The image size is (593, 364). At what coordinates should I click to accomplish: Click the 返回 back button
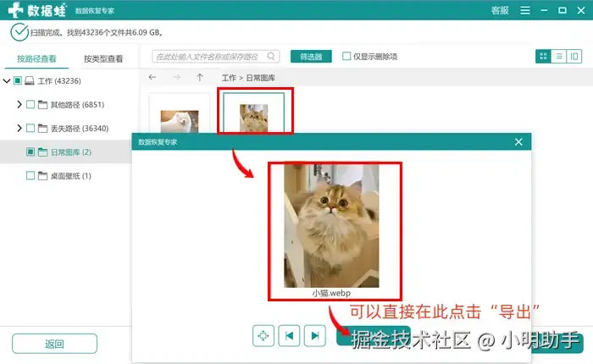54,344
